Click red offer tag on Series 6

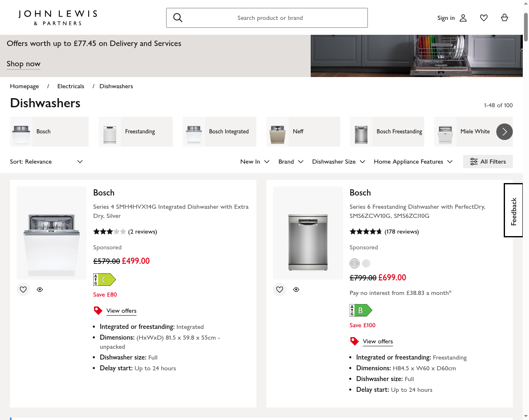(355, 341)
